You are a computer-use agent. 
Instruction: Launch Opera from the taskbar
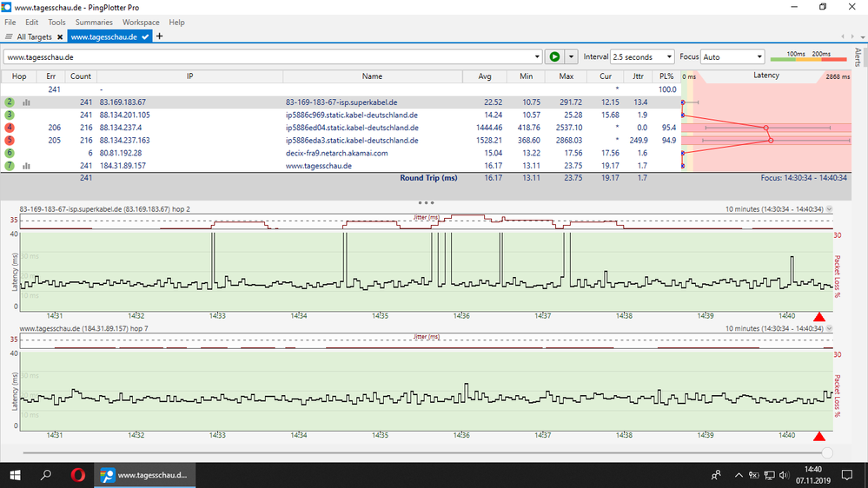click(77, 475)
